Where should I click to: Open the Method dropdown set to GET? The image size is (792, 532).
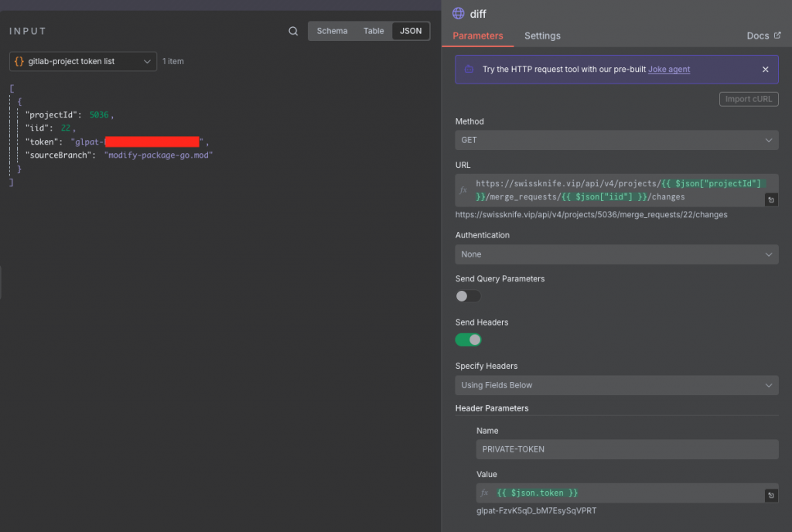(x=616, y=140)
